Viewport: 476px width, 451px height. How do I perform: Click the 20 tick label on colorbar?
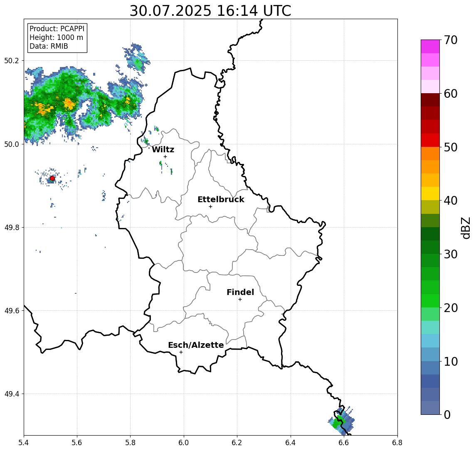tap(450, 307)
